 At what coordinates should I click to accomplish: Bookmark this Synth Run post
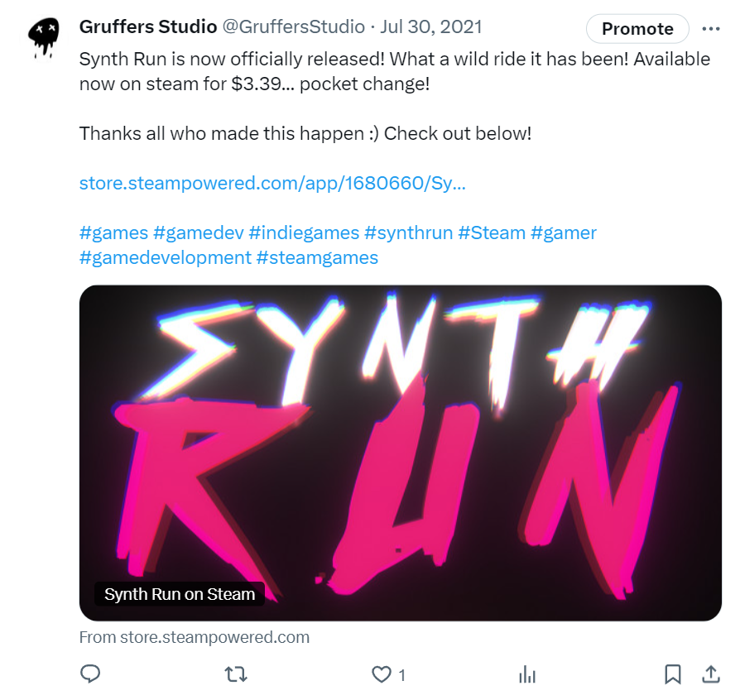pyautogui.click(x=673, y=674)
